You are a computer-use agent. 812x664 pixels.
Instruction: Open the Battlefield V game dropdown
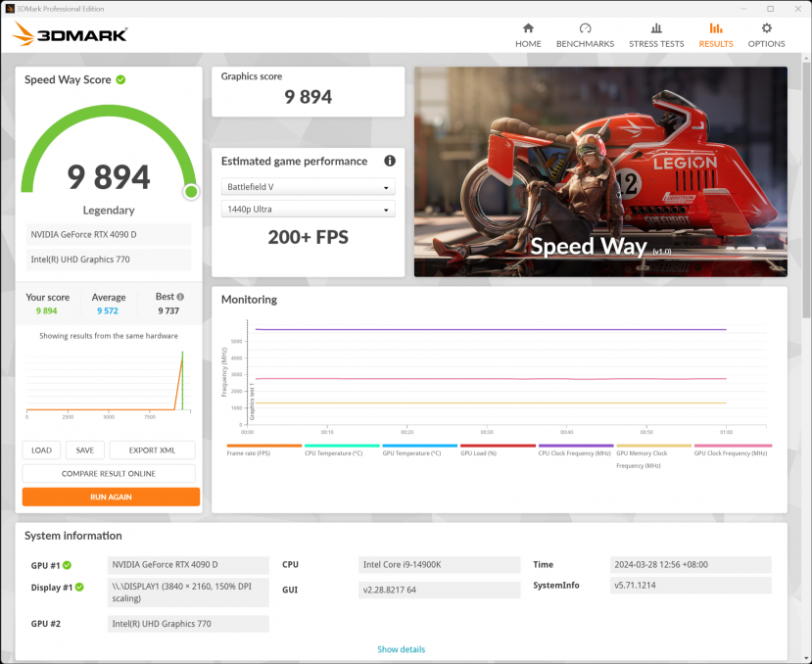click(309, 187)
